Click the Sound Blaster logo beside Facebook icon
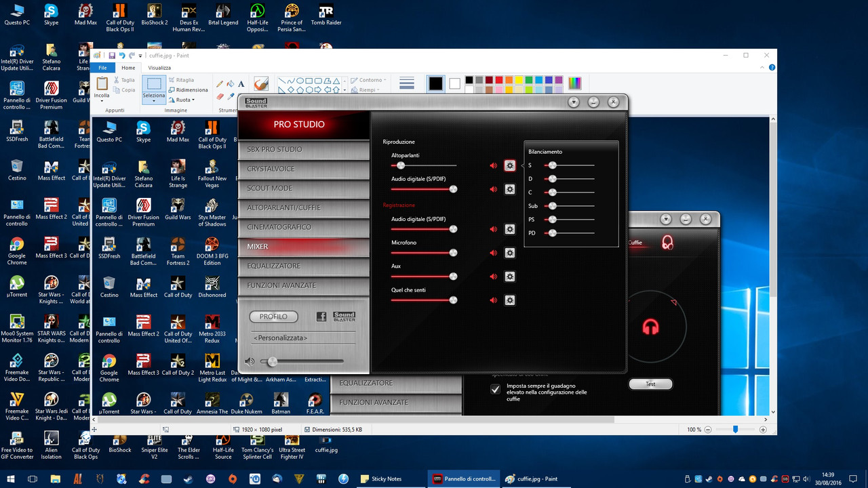The height and width of the screenshot is (488, 868). (x=344, y=317)
